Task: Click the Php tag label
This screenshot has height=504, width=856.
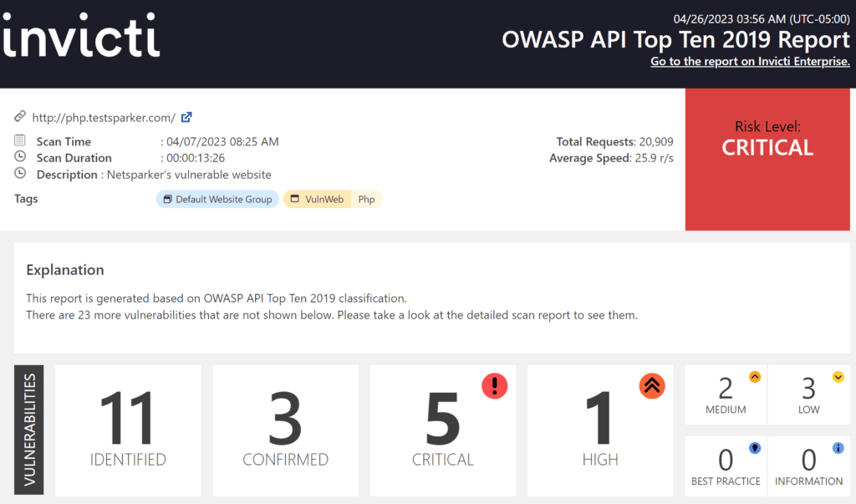Action: pyautogui.click(x=366, y=200)
